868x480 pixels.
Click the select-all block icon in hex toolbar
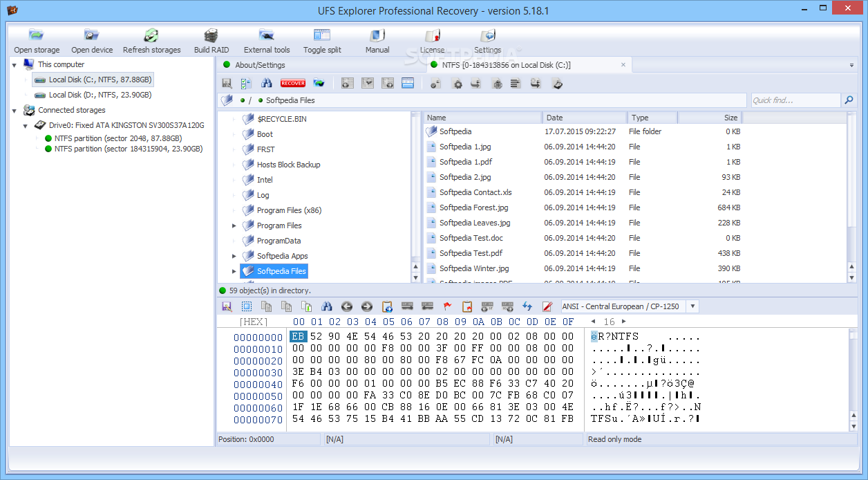pyautogui.click(x=246, y=306)
